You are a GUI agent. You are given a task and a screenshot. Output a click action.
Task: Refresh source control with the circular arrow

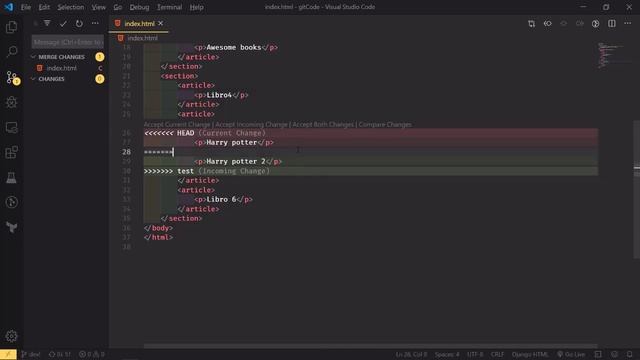pyautogui.click(x=79, y=24)
